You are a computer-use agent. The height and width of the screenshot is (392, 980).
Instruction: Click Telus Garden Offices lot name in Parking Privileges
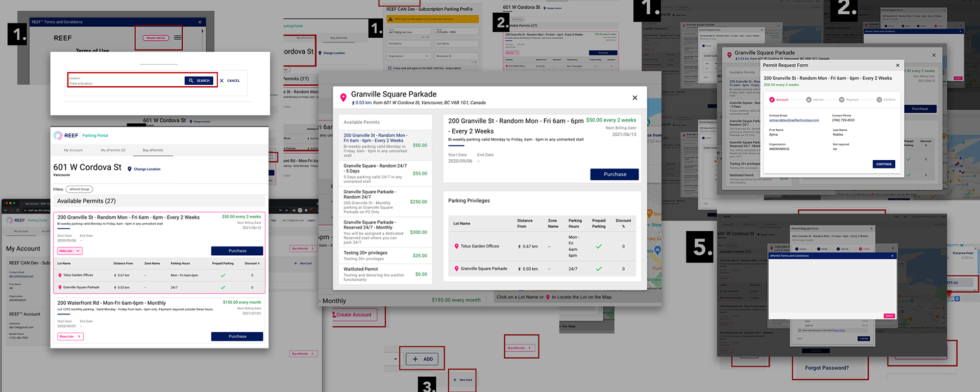point(480,246)
